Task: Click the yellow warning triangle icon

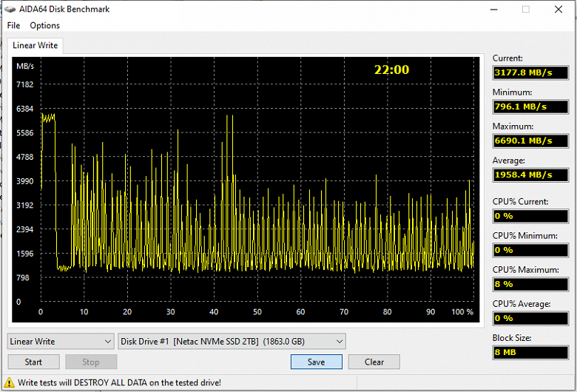Action: tap(9, 382)
